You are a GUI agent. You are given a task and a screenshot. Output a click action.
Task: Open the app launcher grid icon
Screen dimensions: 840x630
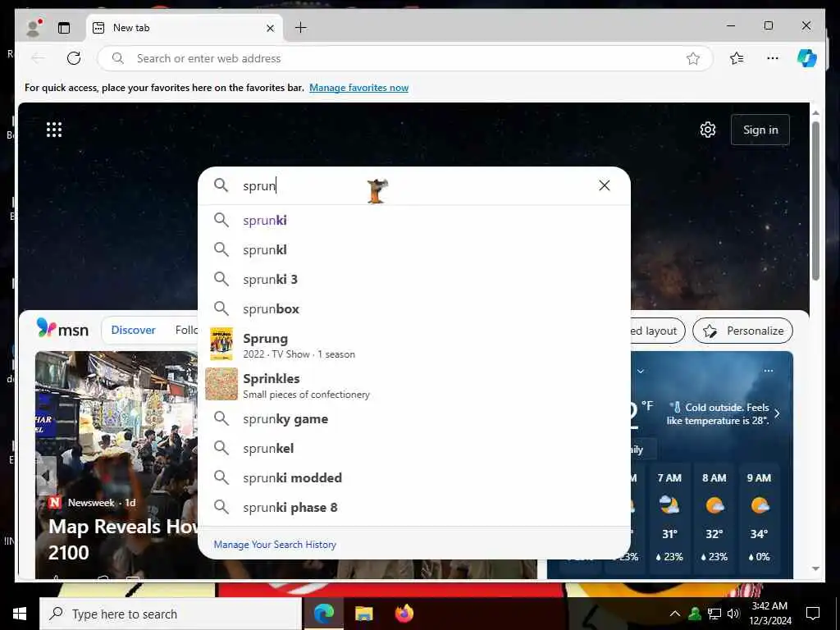pos(54,130)
